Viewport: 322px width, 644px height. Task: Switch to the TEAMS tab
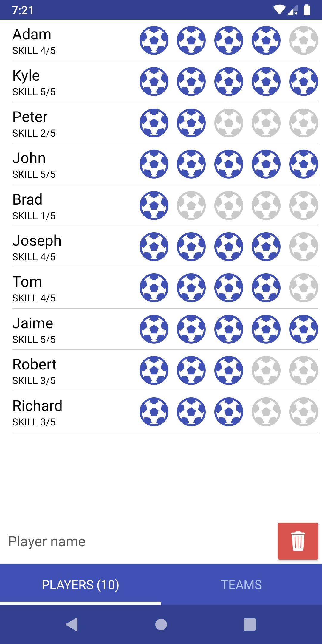coord(241,585)
